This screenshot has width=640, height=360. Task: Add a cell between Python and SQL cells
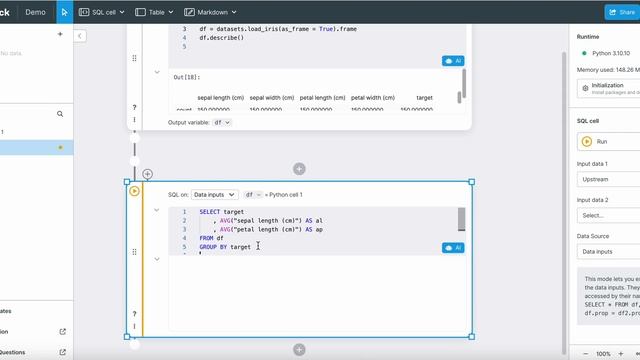(299, 169)
